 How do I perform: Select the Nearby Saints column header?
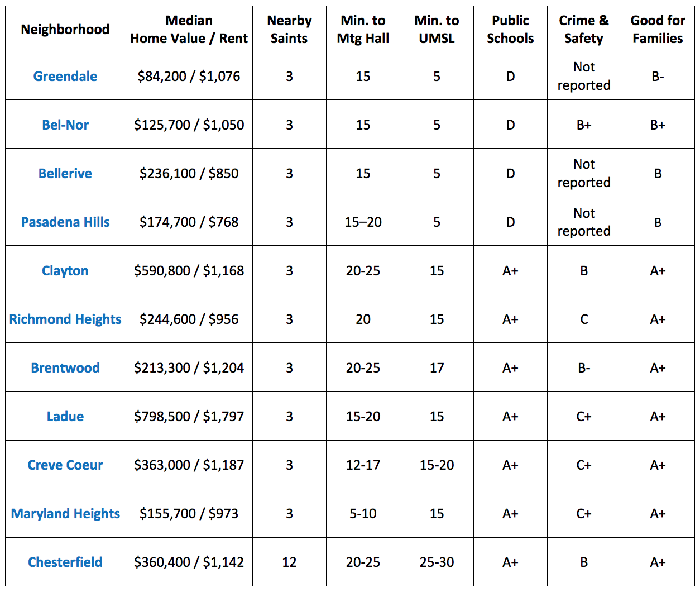[x=289, y=30]
